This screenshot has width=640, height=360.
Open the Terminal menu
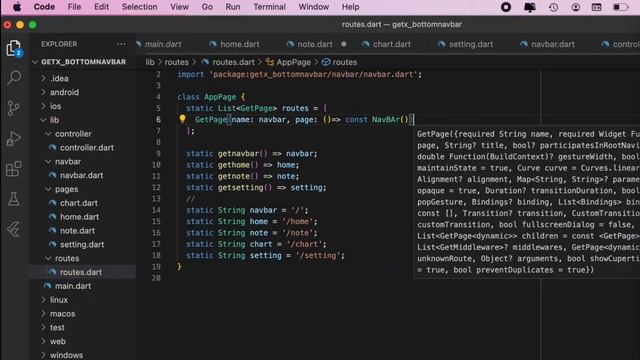[x=269, y=7]
